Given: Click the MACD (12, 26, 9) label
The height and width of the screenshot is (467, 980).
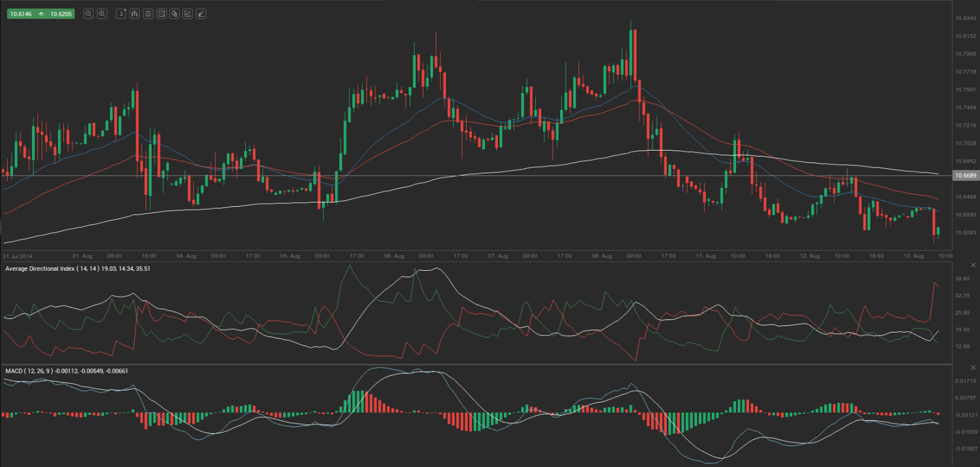Looking at the screenshot, I should point(29,371).
